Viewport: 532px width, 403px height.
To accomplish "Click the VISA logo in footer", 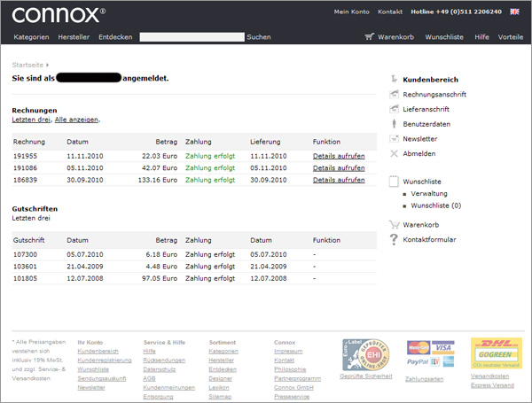I will click(x=443, y=347).
